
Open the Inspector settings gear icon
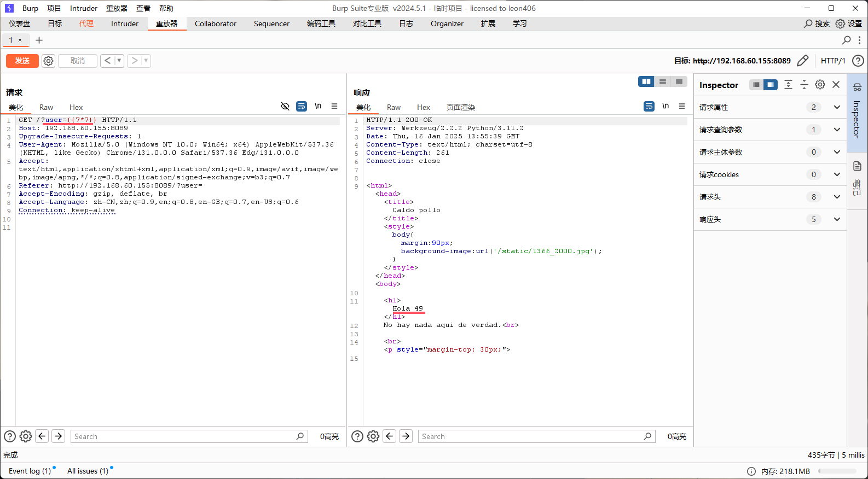click(820, 85)
